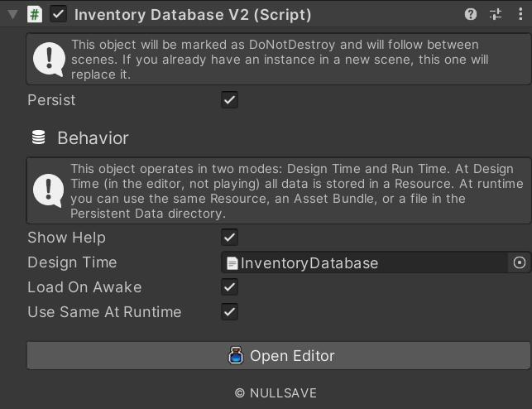Toggle the Use Same At Runtime checkbox
532x409 pixels.
click(x=229, y=312)
